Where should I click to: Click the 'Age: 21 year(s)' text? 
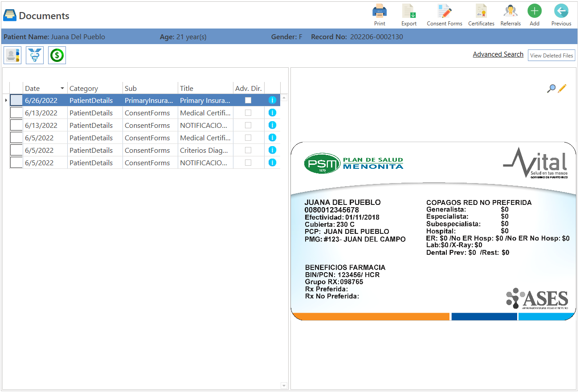[183, 37]
